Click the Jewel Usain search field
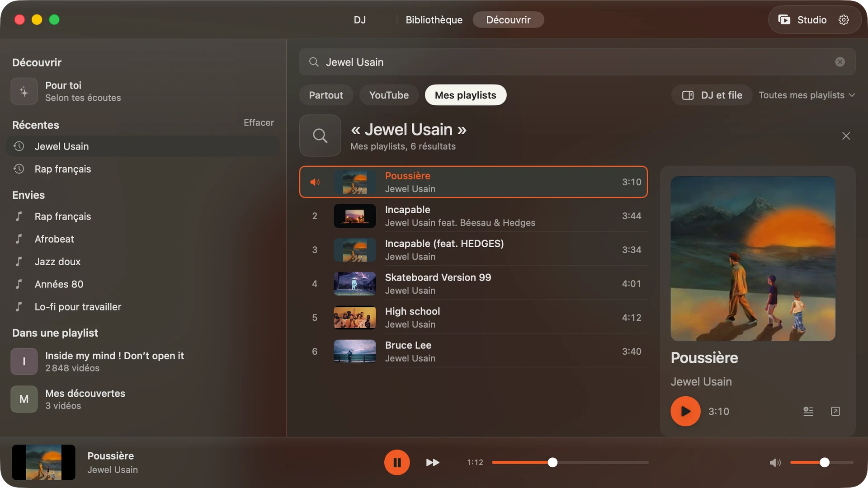The height and width of the screenshot is (488, 868). click(577, 62)
